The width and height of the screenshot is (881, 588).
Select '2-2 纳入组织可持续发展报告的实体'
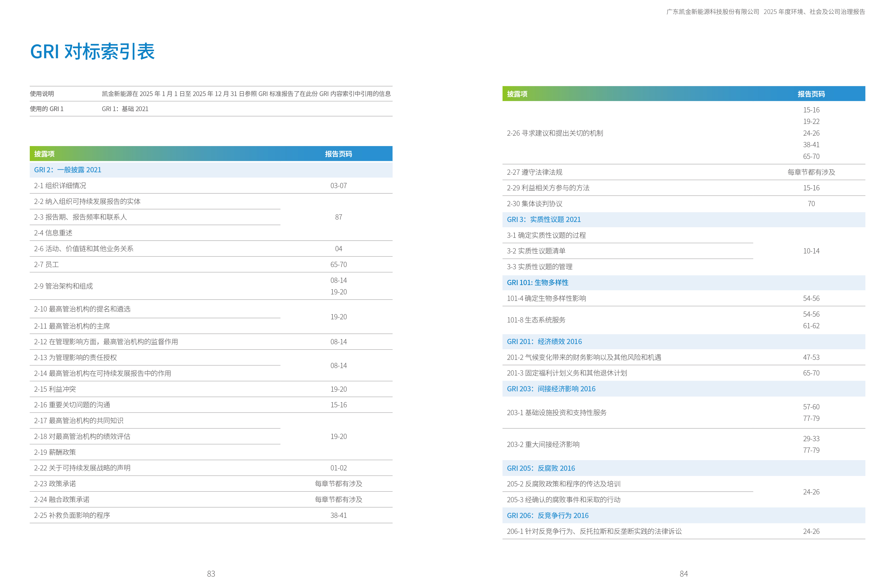coord(87,201)
